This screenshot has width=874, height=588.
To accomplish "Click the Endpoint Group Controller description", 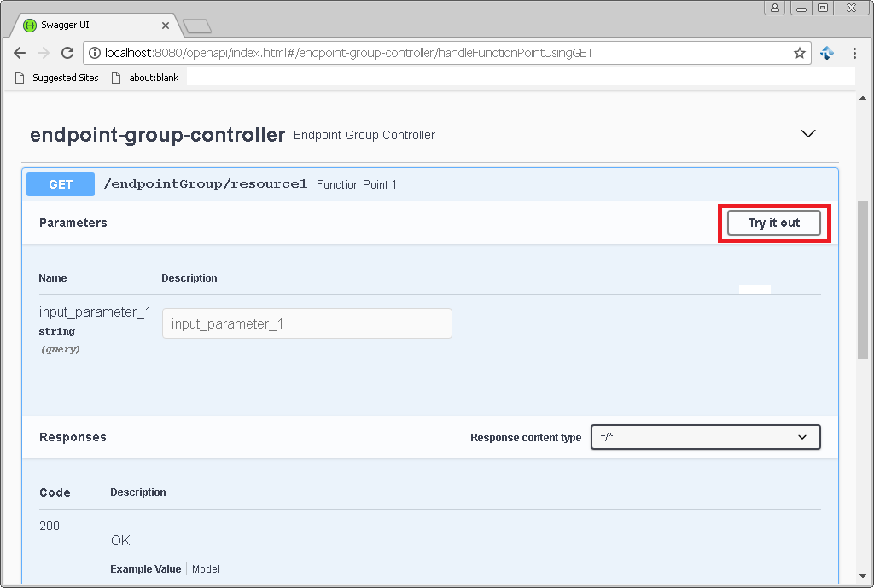I will click(364, 135).
